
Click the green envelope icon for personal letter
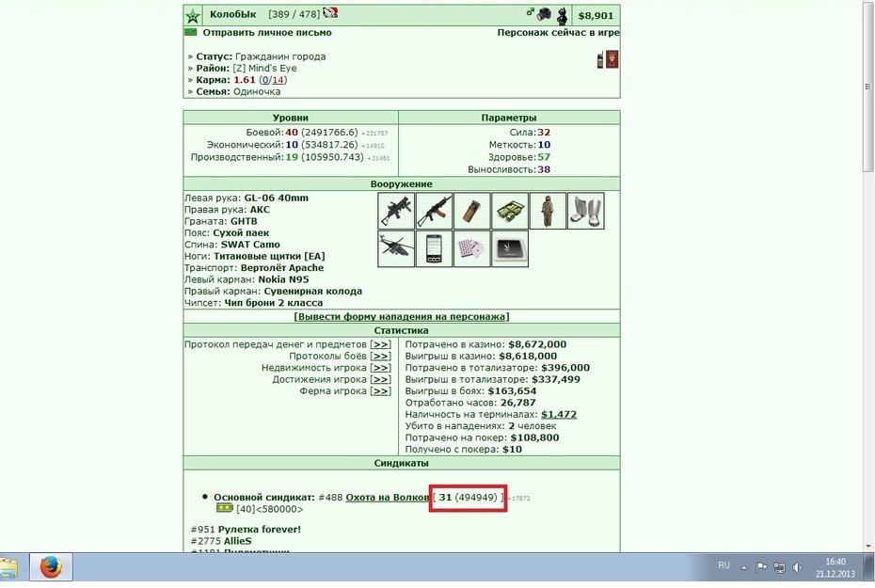191,32
